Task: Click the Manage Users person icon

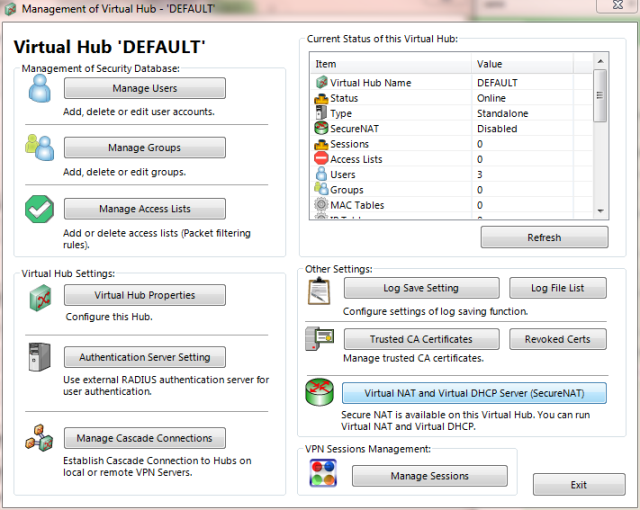Action: coord(40,89)
